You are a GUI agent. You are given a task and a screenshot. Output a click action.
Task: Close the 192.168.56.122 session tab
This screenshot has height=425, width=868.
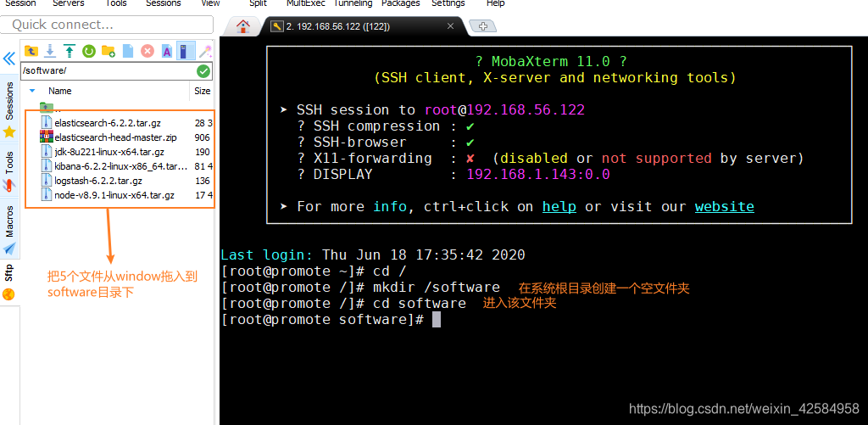click(451, 26)
